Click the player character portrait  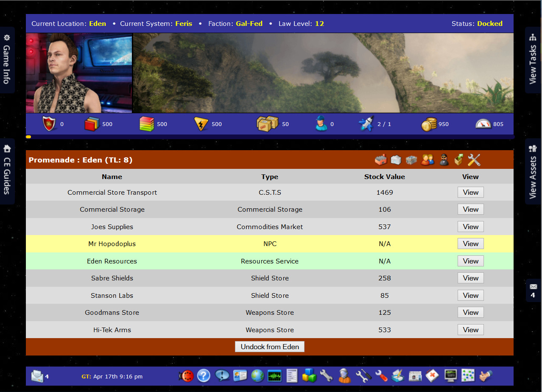click(x=79, y=73)
